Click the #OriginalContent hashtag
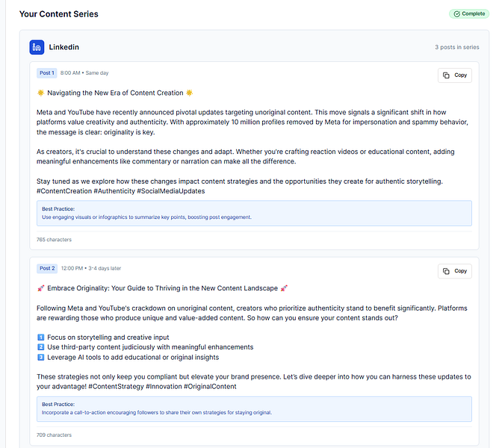This screenshot has height=448, width=499. coord(210,386)
